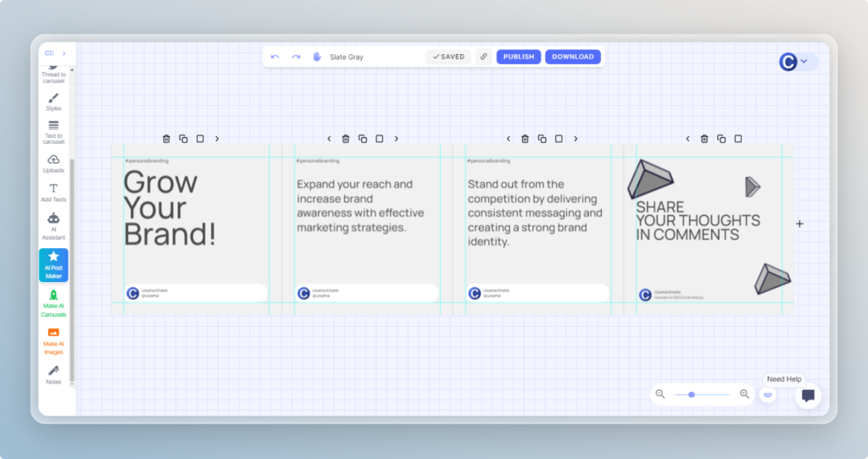Open Make AI Carousels in sidebar
Screen dimensions: 868x459
(53, 303)
